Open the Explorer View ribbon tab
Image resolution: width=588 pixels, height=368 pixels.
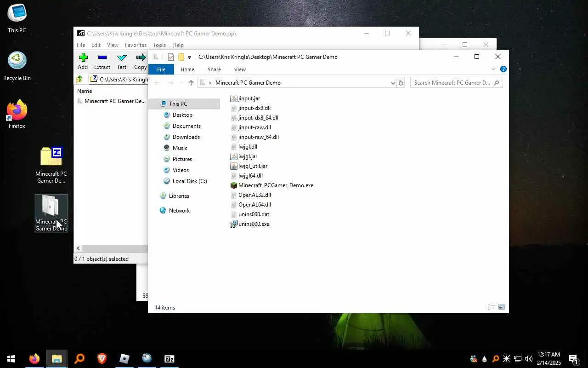(240, 69)
